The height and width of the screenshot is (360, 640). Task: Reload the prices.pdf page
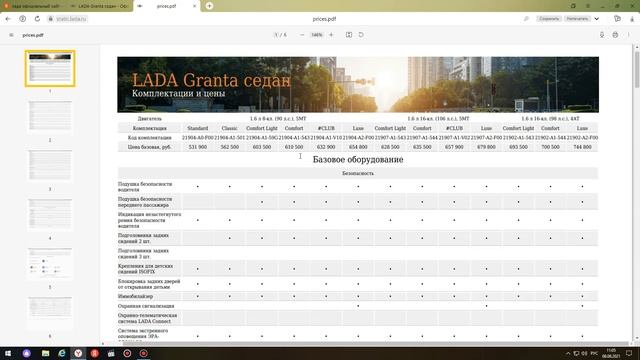[37, 19]
